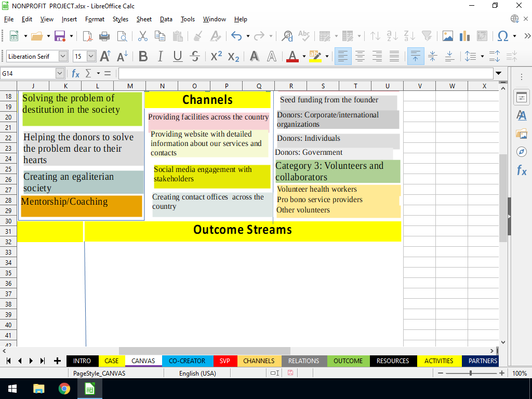Open the sidebar Navigator panel
Viewport: 532px width, 399px height.
[x=522, y=152]
